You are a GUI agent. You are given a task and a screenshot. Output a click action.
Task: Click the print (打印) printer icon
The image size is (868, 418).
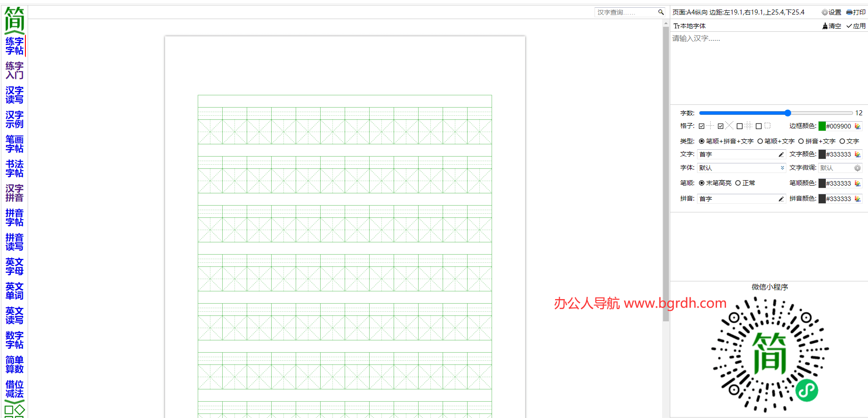849,12
